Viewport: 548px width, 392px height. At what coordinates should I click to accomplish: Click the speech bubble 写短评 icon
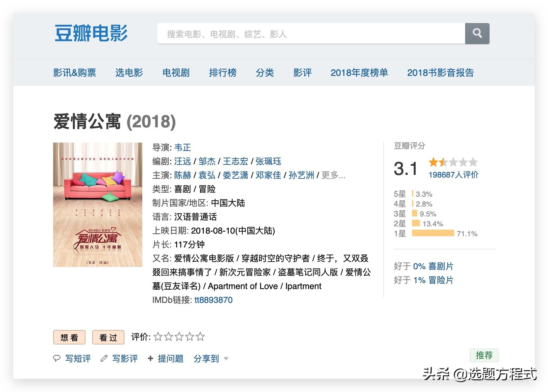(x=57, y=358)
